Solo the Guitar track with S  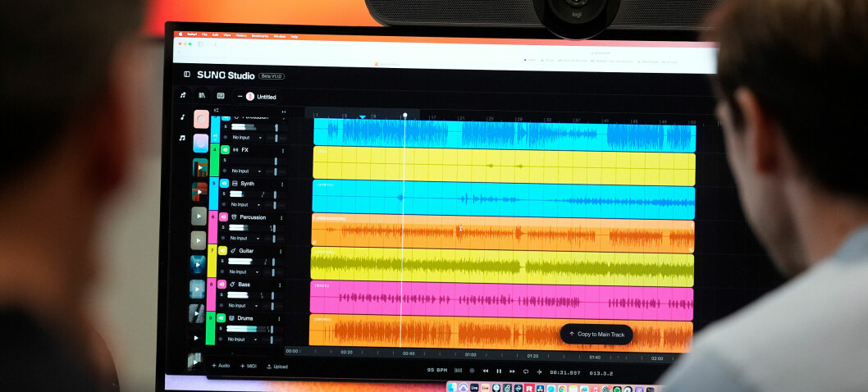click(x=224, y=261)
